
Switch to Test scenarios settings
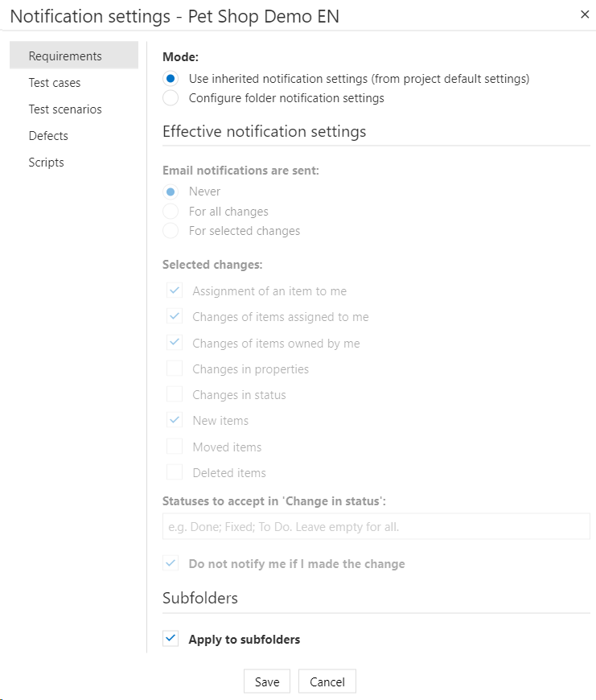tap(65, 109)
